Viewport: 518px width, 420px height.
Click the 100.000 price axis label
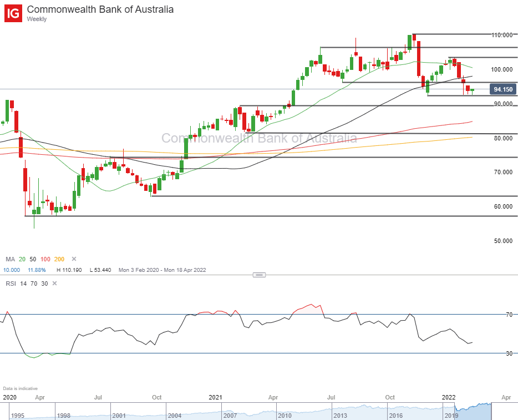(502, 69)
